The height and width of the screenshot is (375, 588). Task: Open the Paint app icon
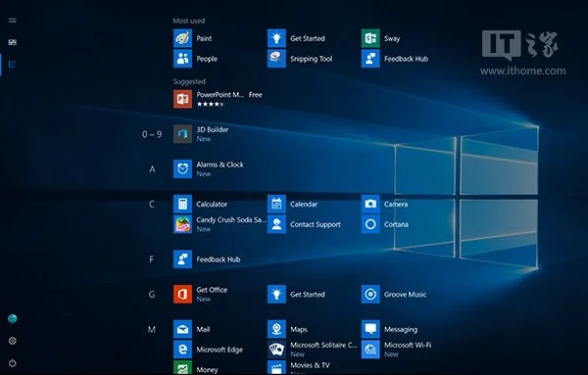click(x=182, y=38)
